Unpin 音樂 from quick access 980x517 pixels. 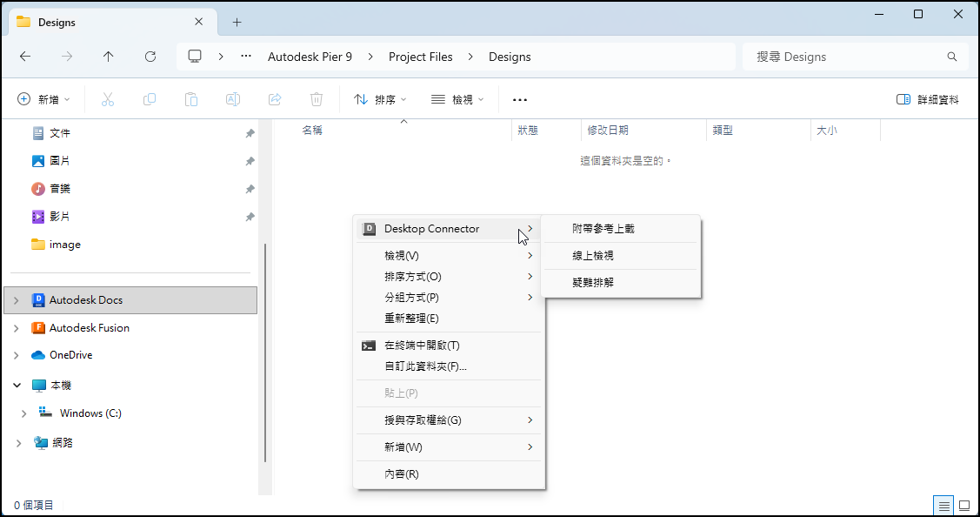click(250, 189)
